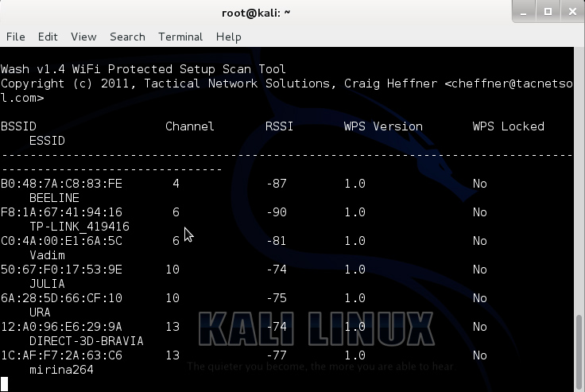The image size is (585, 392).
Task: Click BSSID 50:67:F0:17:53:9E
Action: (61, 270)
